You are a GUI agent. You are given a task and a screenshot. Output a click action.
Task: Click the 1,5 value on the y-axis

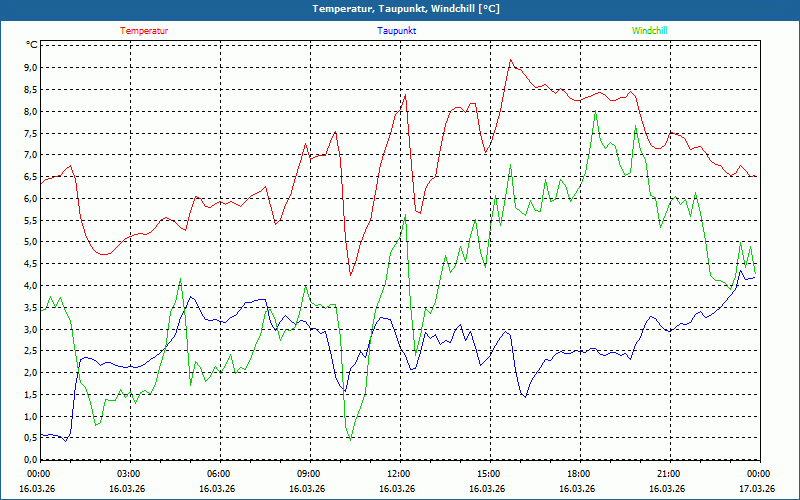click(x=30, y=394)
